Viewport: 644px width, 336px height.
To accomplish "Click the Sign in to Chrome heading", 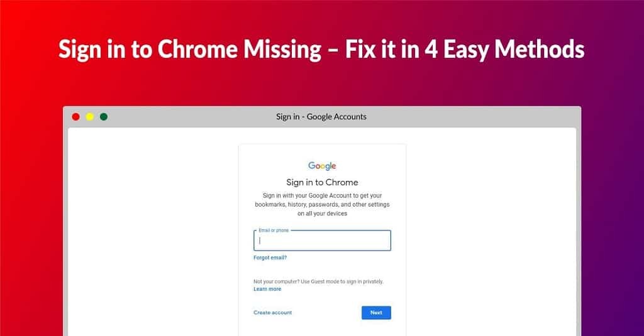I will coord(322,182).
